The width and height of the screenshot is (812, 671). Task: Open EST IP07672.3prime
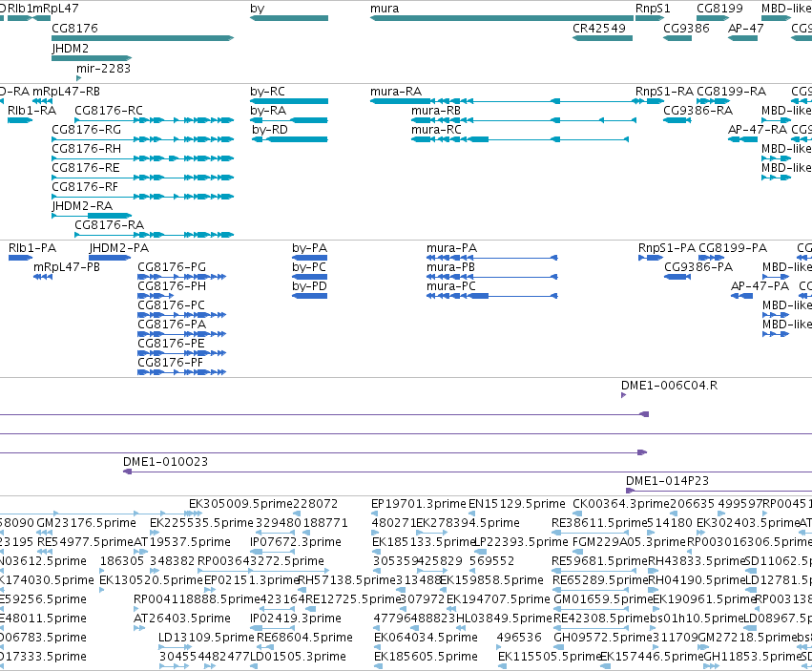click(x=295, y=542)
